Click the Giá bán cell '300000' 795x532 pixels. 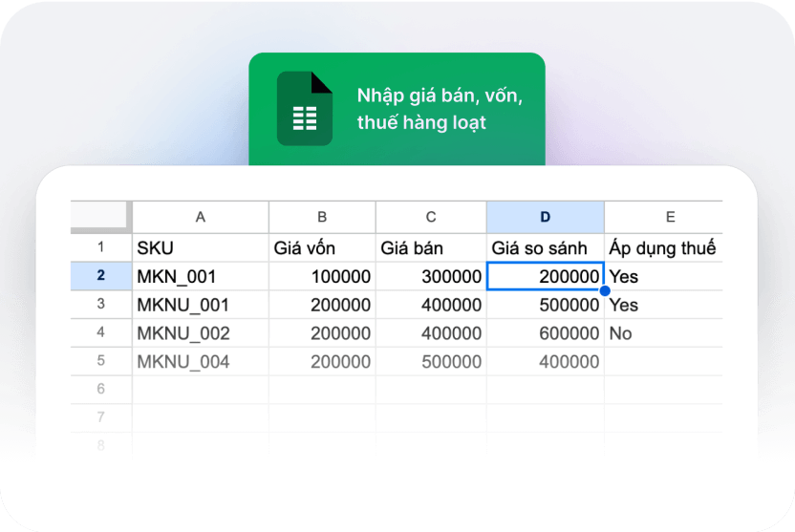[431, 276]
